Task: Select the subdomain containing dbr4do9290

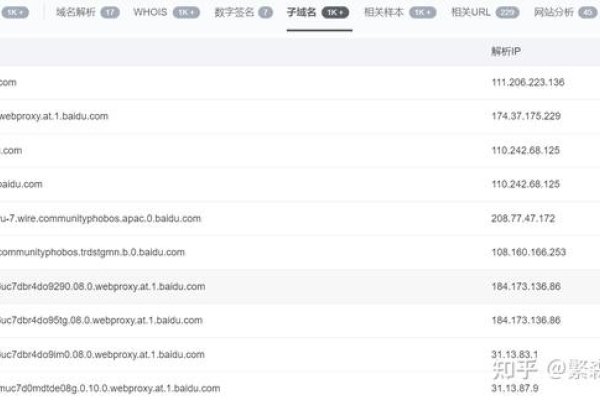Action: tap(102, 286)
